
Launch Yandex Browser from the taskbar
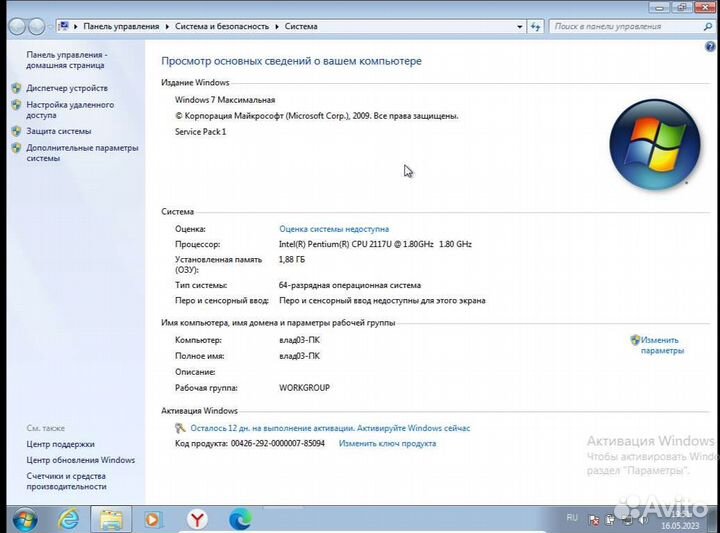pos(197,520)
